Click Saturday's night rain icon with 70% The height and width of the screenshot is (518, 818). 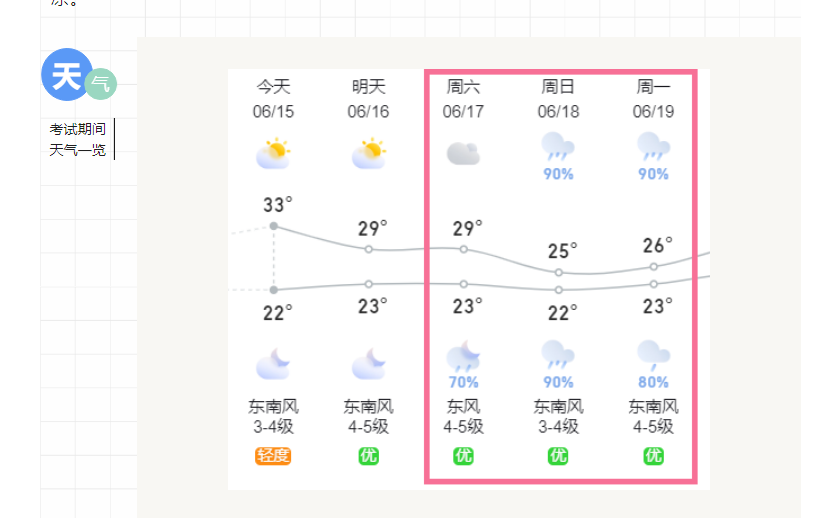[x=463, y=357]
